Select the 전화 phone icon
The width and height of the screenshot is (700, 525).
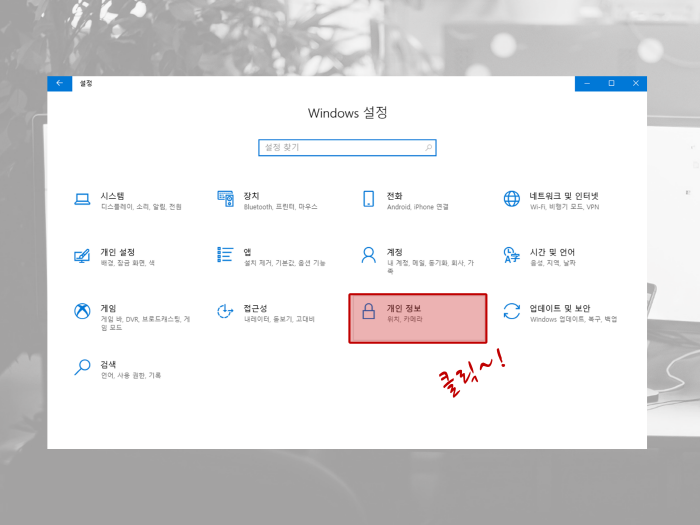click(x=369, y=199)
